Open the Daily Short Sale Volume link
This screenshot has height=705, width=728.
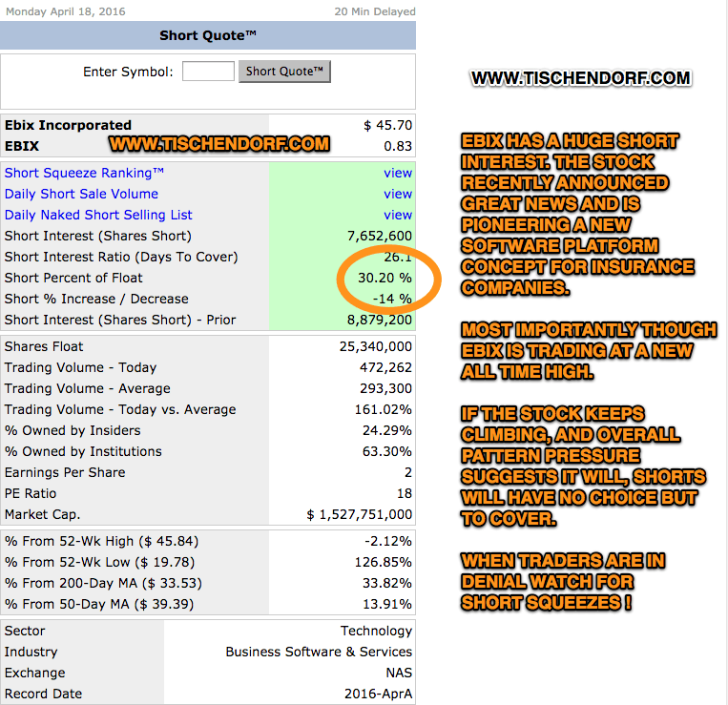81,194
